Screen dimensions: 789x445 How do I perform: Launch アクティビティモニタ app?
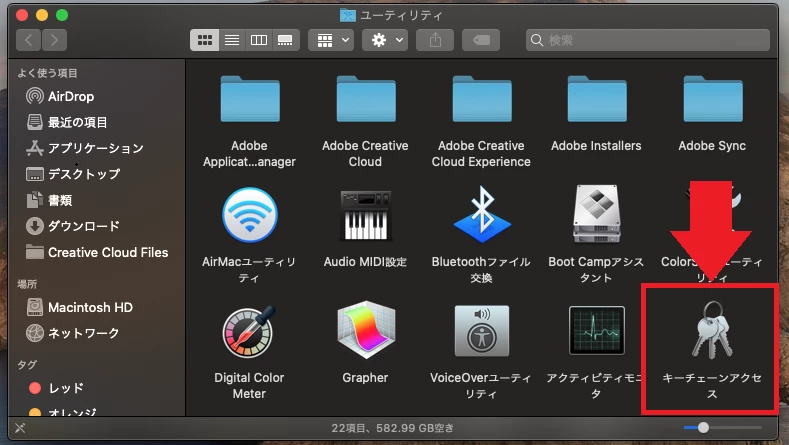(597, 330)
